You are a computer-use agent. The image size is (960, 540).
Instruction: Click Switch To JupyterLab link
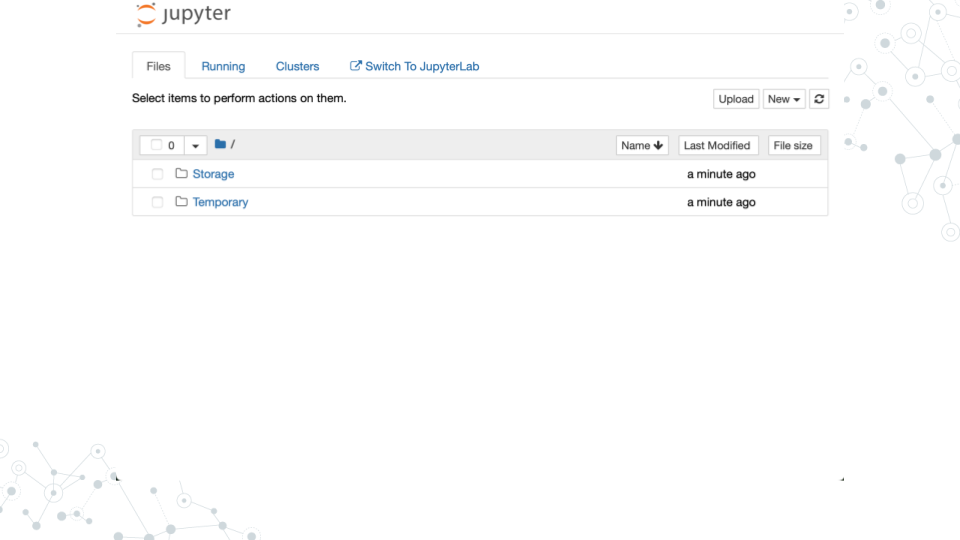414,66
